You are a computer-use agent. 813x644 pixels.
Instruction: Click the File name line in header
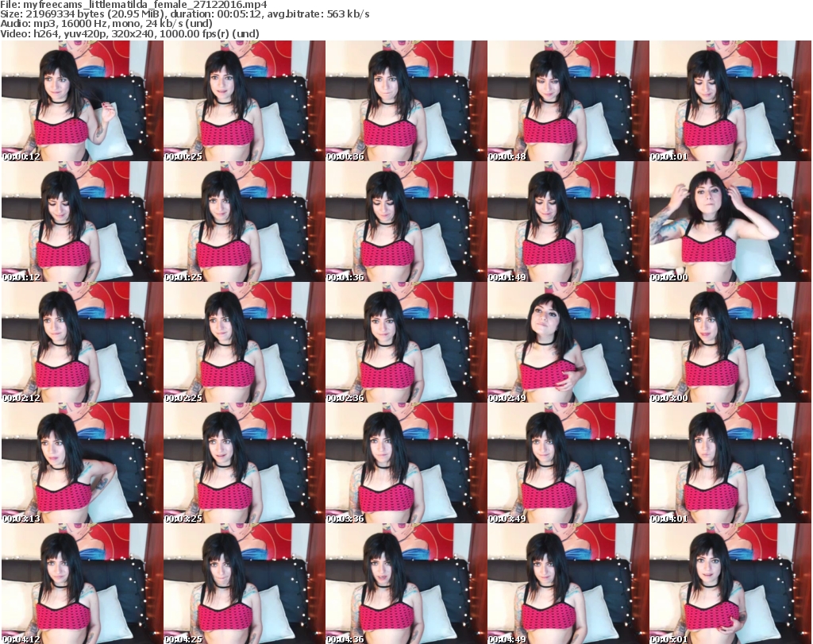(133, 5)
